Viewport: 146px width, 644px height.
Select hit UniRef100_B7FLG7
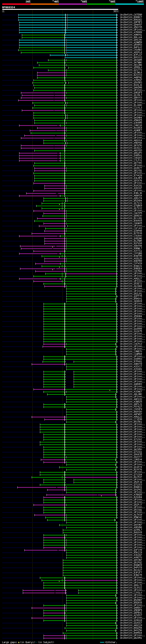[131, 55]
